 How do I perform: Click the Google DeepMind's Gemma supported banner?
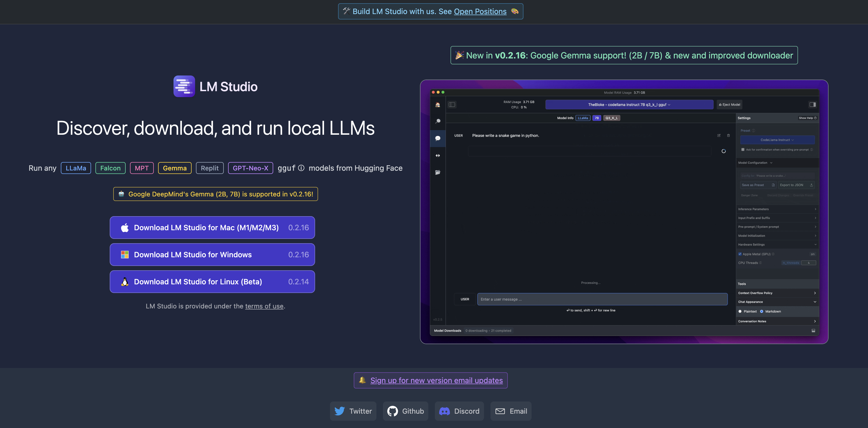[216, 194]
